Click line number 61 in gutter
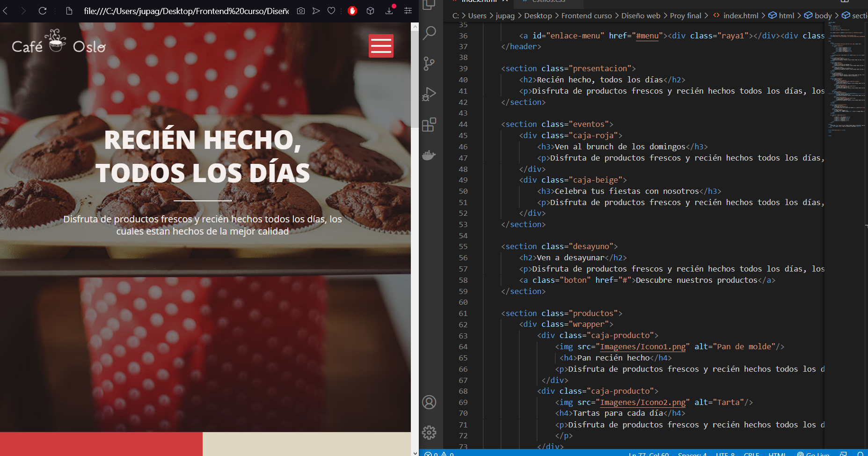The height and width of the screenshot is (456, 868). 463,313
